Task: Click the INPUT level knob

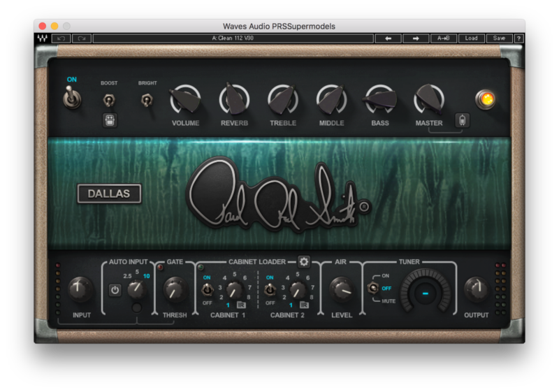Action: click(x=80, y=289)
